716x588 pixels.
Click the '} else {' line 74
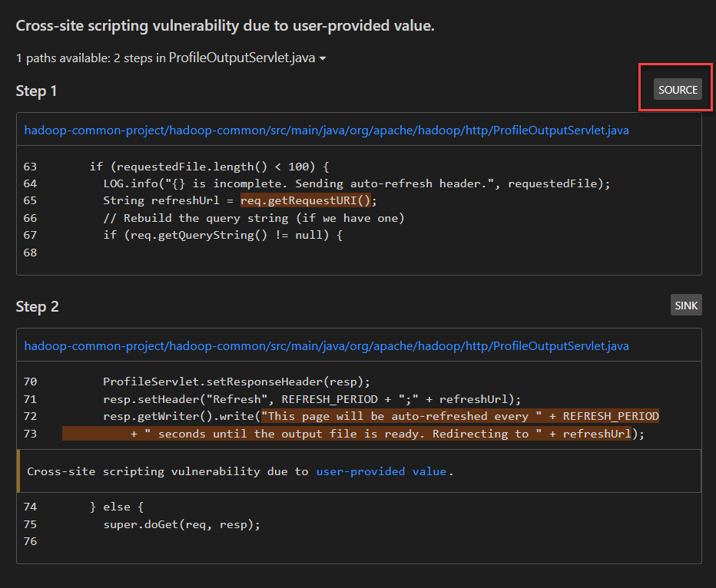click(117, 507)
